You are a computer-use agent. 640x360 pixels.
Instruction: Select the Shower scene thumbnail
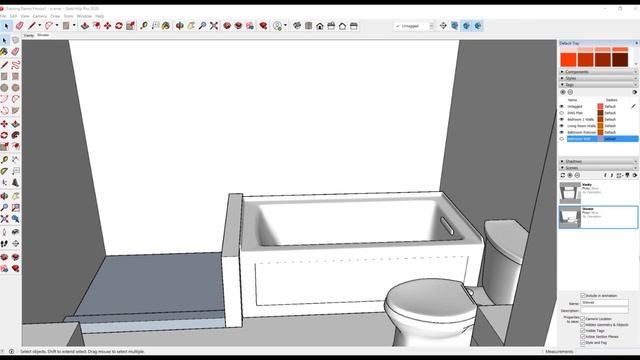[570, 217]
